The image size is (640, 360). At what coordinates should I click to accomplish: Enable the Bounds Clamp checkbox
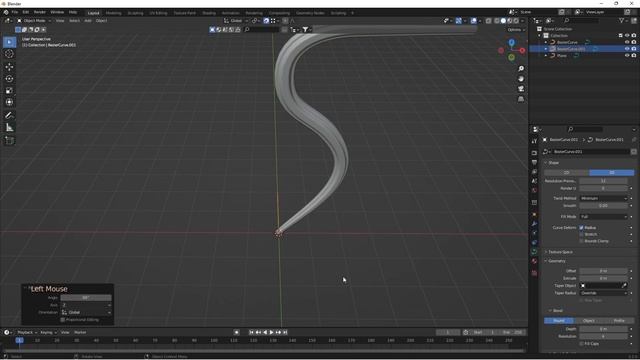coord(582,241)
